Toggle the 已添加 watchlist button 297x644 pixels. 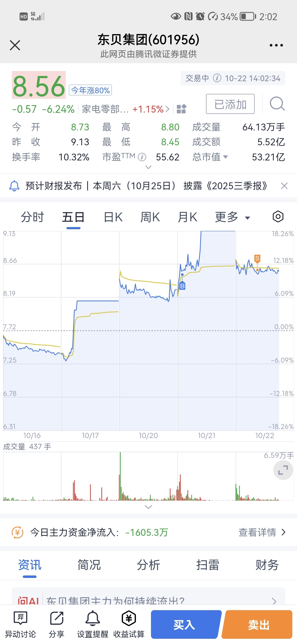pos(230,104)
